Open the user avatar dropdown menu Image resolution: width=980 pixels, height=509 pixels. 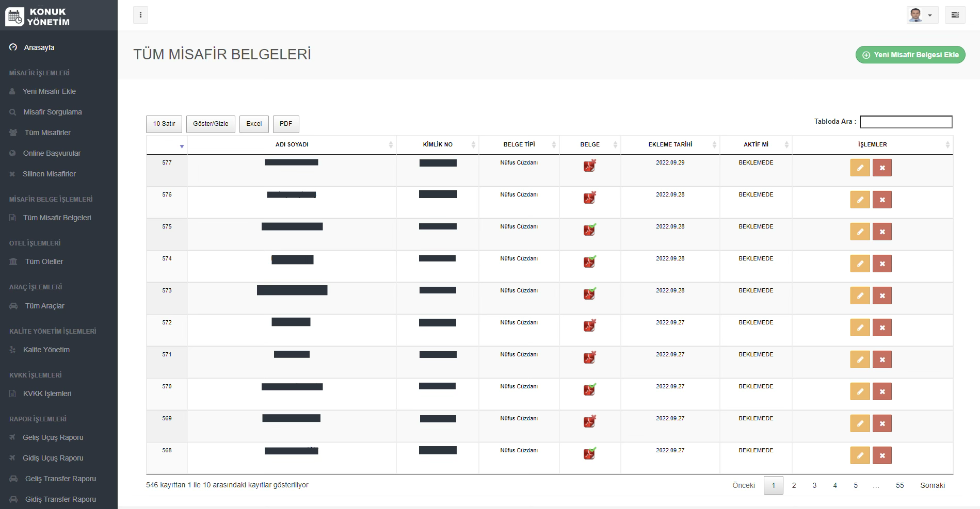tap(922, 15)
